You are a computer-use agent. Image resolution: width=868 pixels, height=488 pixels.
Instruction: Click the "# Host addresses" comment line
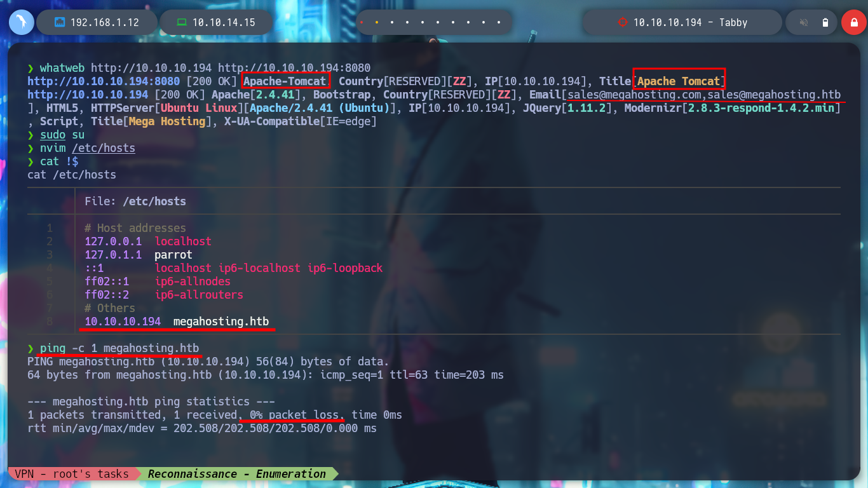pos(135,228)
